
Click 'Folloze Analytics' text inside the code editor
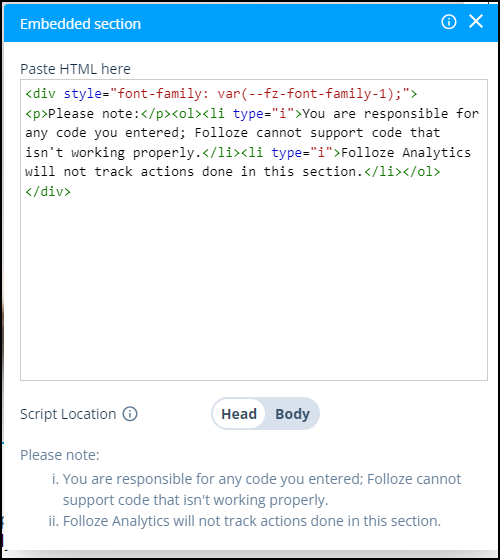tap(406, 152)
